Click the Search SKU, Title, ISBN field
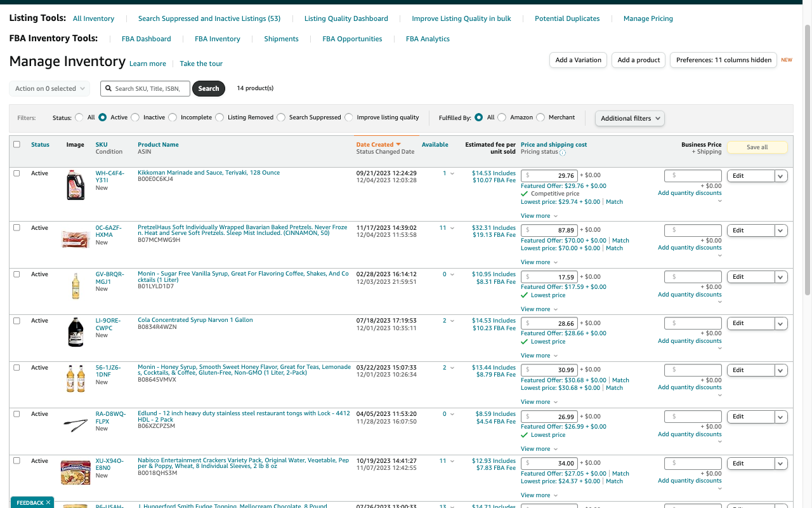Image resolution: width=812 pixels, height=508 pixels. [x=145, y=89]
